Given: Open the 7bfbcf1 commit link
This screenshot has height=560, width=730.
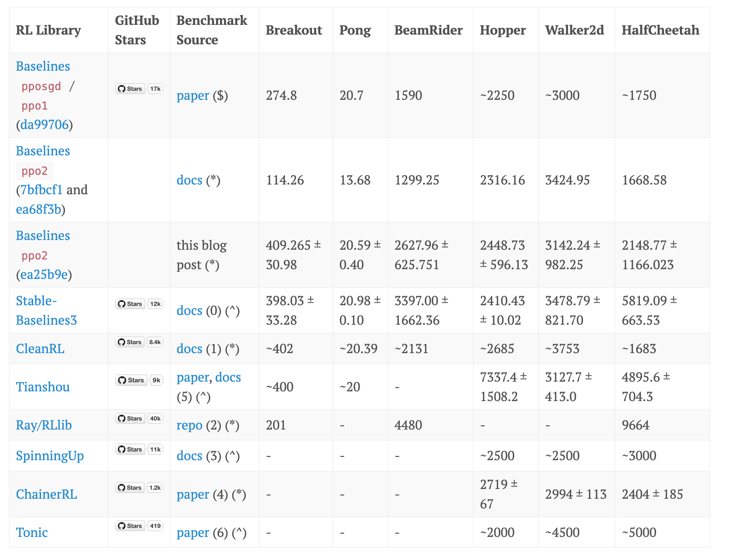Looking at the screenshot, I should [41, 190].
